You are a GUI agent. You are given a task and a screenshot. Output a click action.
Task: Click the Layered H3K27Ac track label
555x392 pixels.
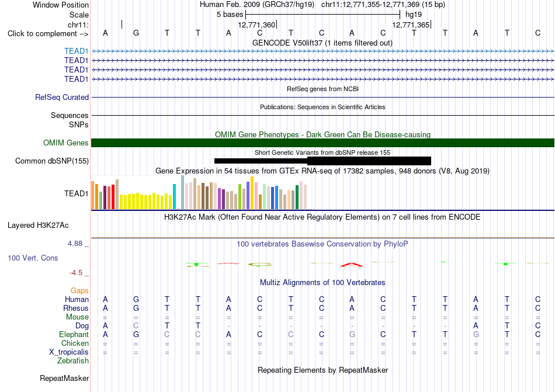pos(38,226)
